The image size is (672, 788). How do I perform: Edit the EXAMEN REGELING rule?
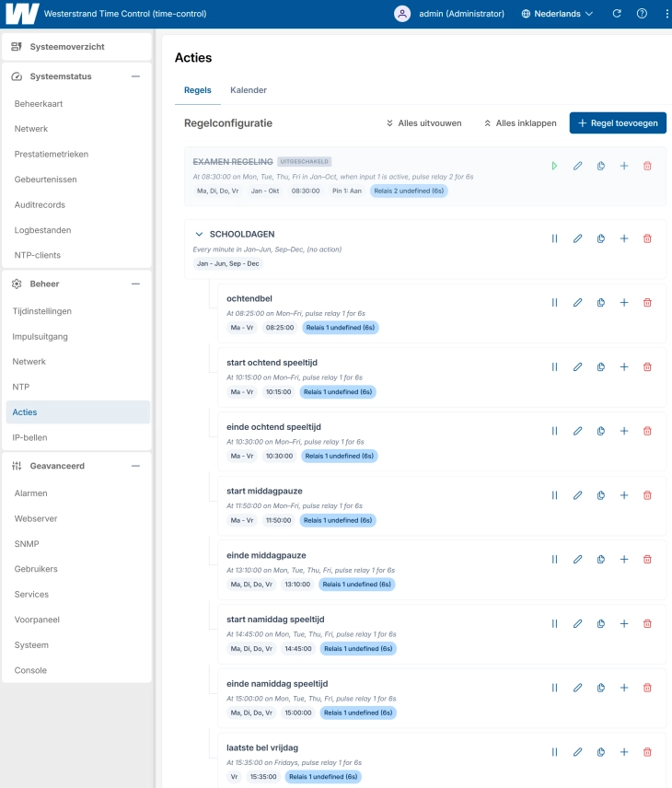[x=577, y=166]
